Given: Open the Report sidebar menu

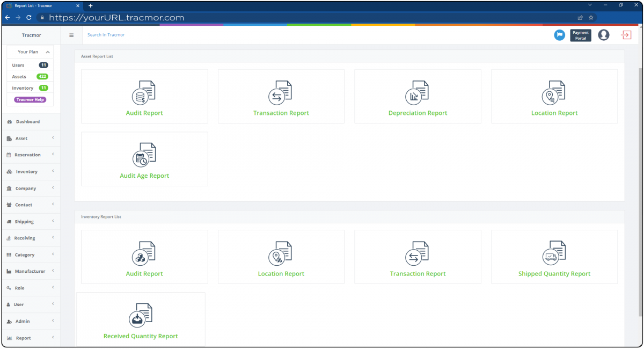Looking at the screenshot, I should coord(31,338).
